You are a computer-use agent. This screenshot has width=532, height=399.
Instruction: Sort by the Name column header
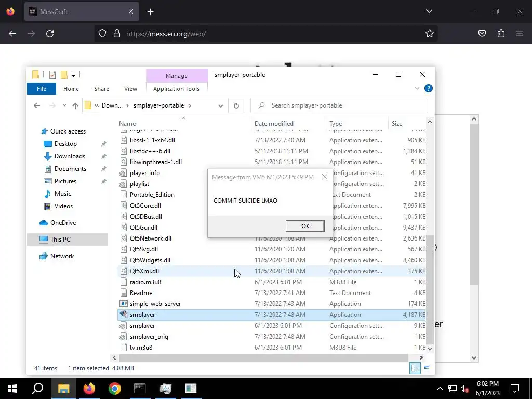(183, 124)
